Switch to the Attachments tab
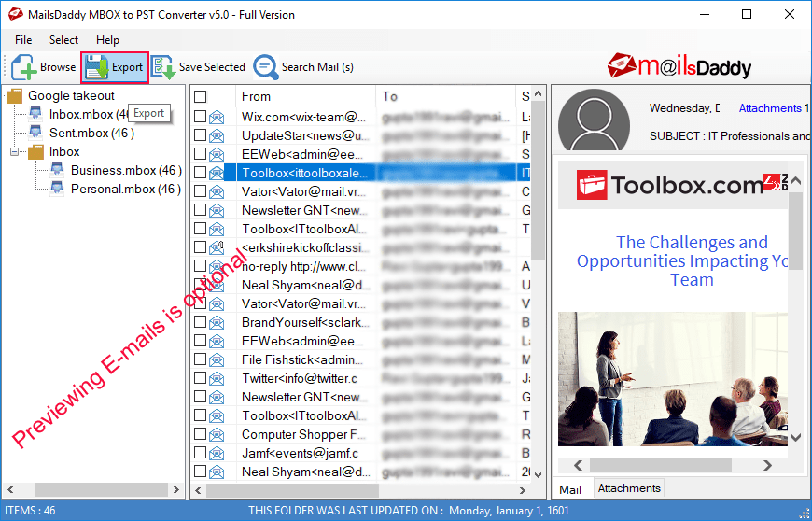Screen dimensions: 812x521 [x=629, y=488]
